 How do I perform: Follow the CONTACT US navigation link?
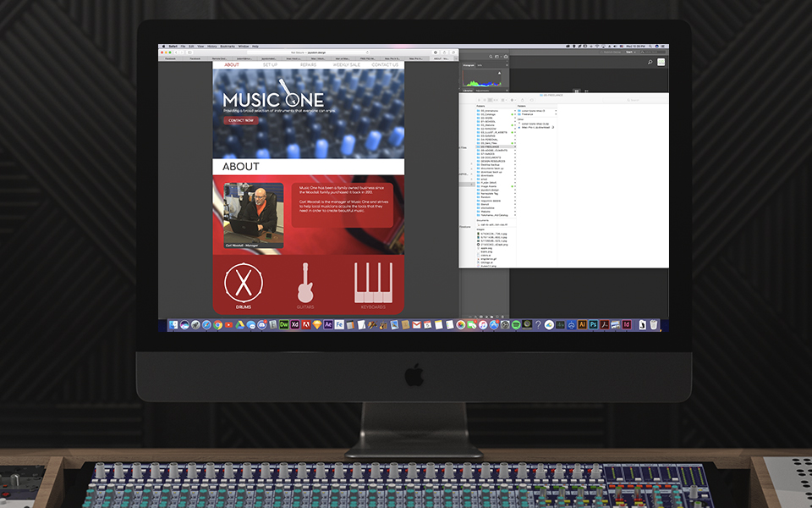pos(384,64)
